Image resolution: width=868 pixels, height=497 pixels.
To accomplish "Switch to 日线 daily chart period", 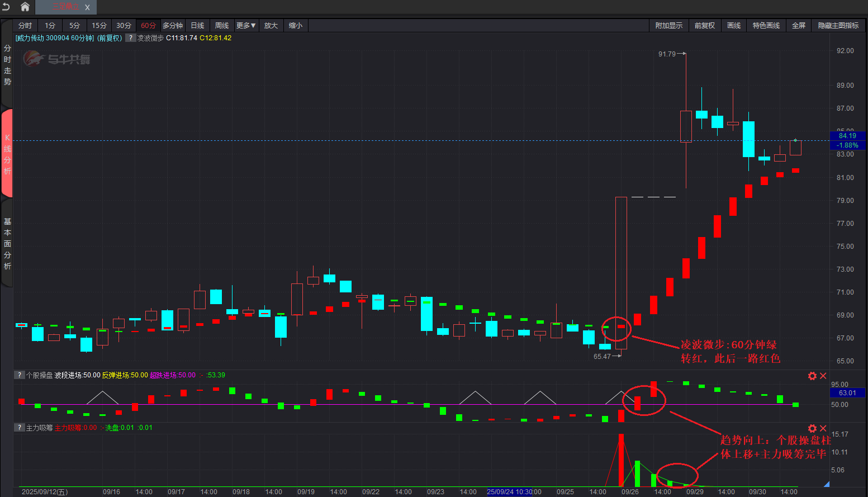I will (x=197, y=26).
